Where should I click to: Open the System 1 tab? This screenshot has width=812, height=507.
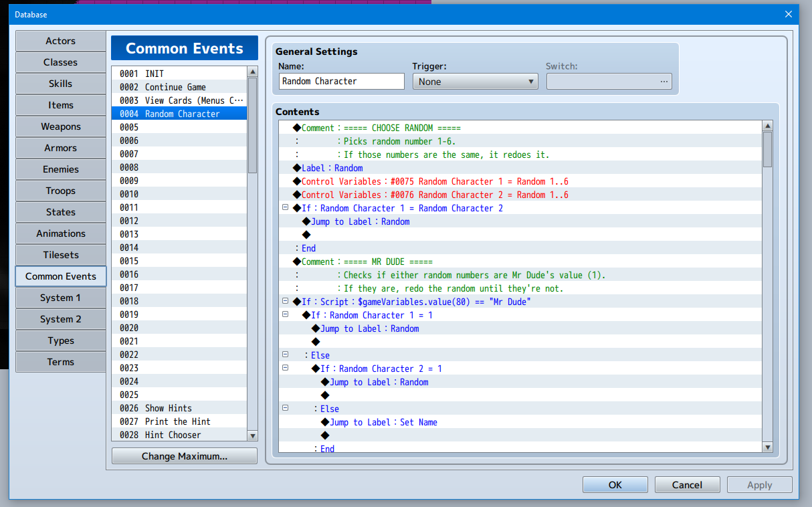coord(61,298)
